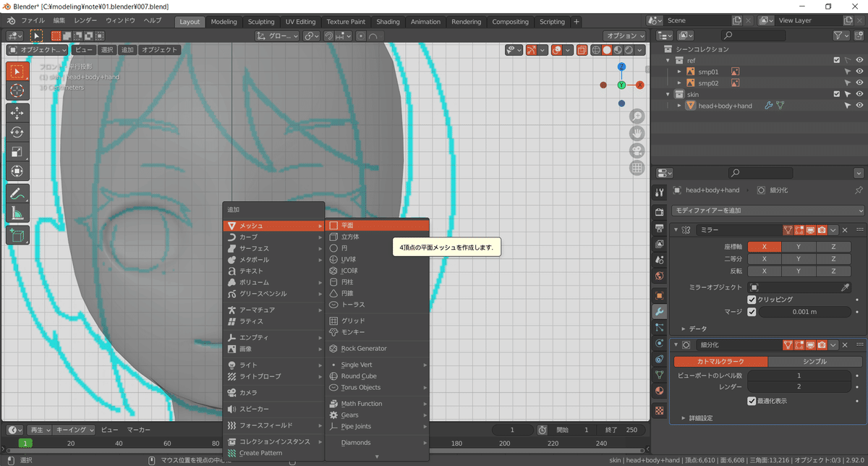Viewport: 868px width, 466px height.
Task: Choose UV球 from mesh submenu
Action: coord(377,259)
